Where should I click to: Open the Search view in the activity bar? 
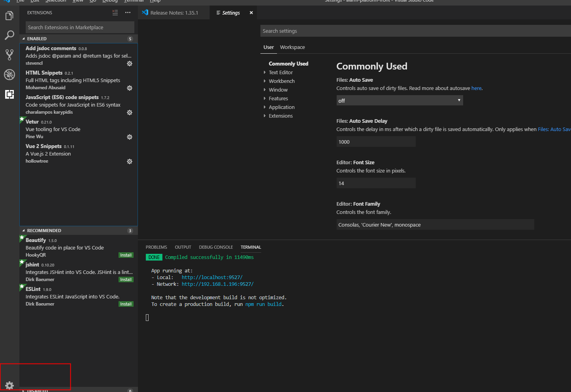pyautogui.click(x=9, y=35)
